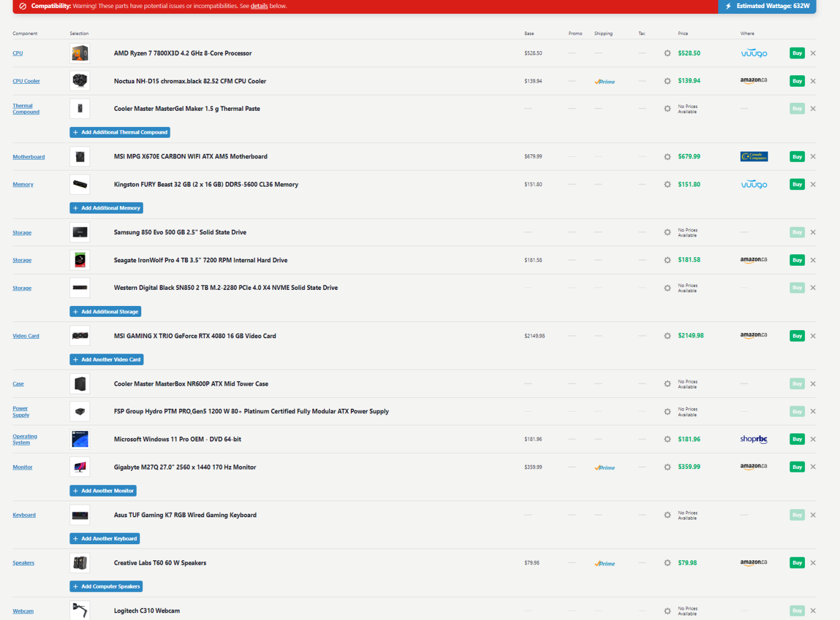840x620 pixels.
Task: Open the Western Digital Black SN850 product page
Action: (x=226, y=288)
